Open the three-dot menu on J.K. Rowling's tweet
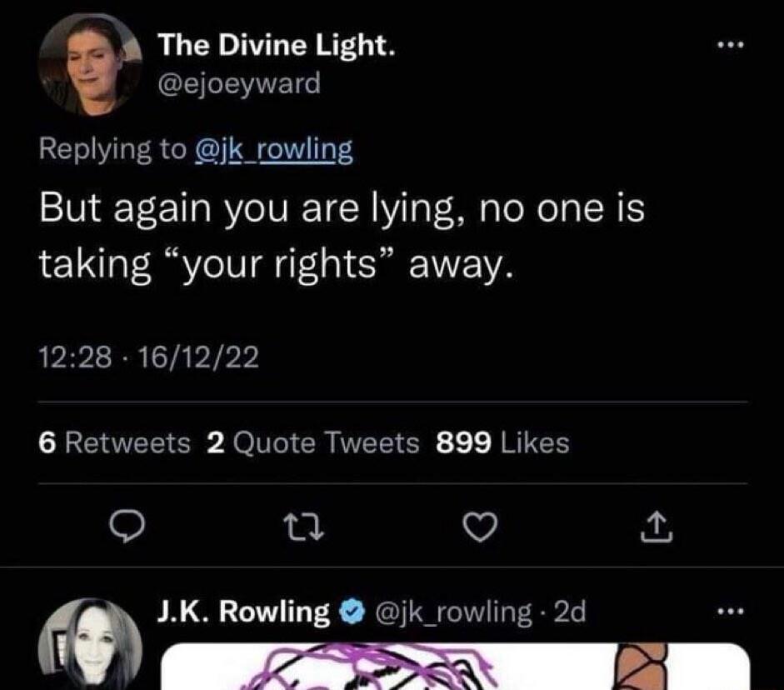The image size is (784, 690). point(731,611)
